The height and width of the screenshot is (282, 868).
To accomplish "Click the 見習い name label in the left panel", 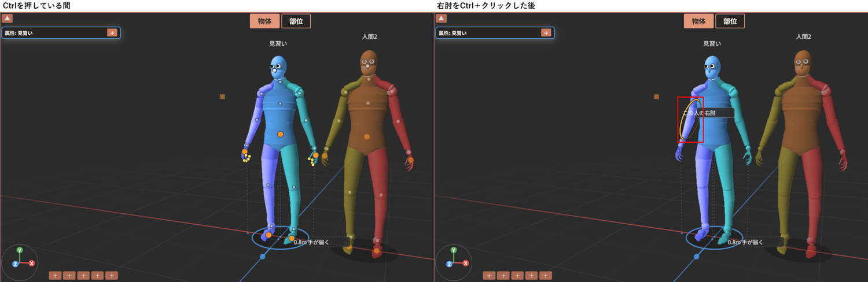I will pos(278,44).
